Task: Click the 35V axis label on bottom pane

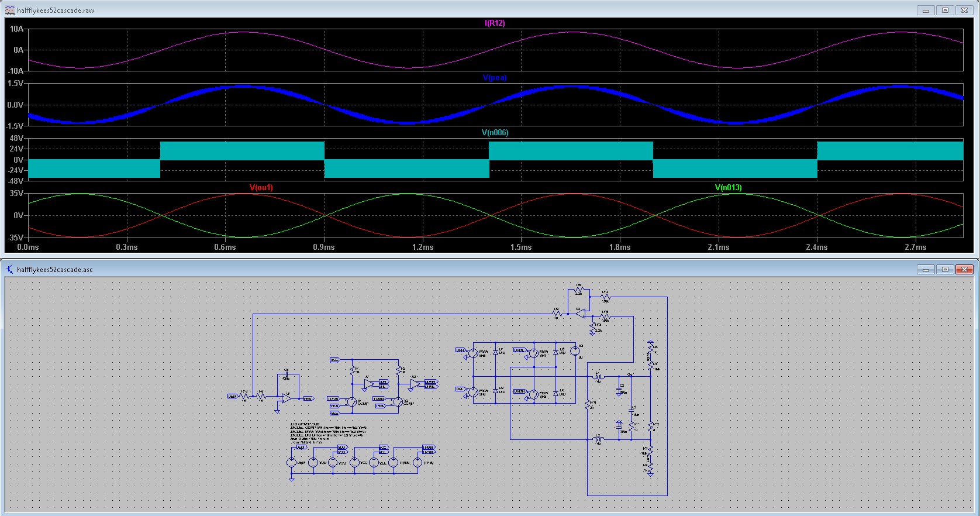Action: coord(17,193)
